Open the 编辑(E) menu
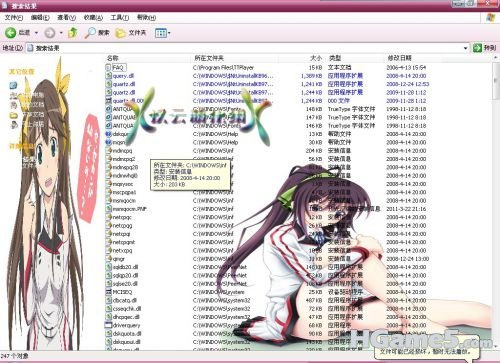This screenshot has width=500, height=363. [x=40, y=17]
